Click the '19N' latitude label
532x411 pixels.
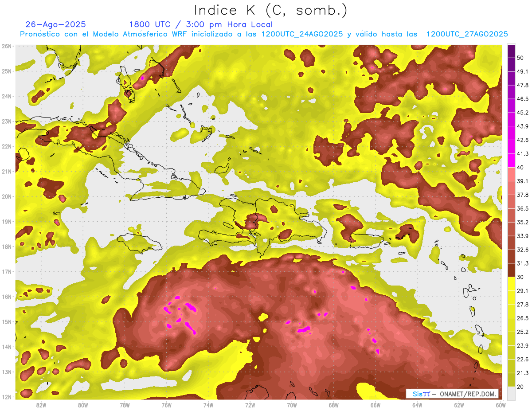pyautogui.click(x=6, y=221)
